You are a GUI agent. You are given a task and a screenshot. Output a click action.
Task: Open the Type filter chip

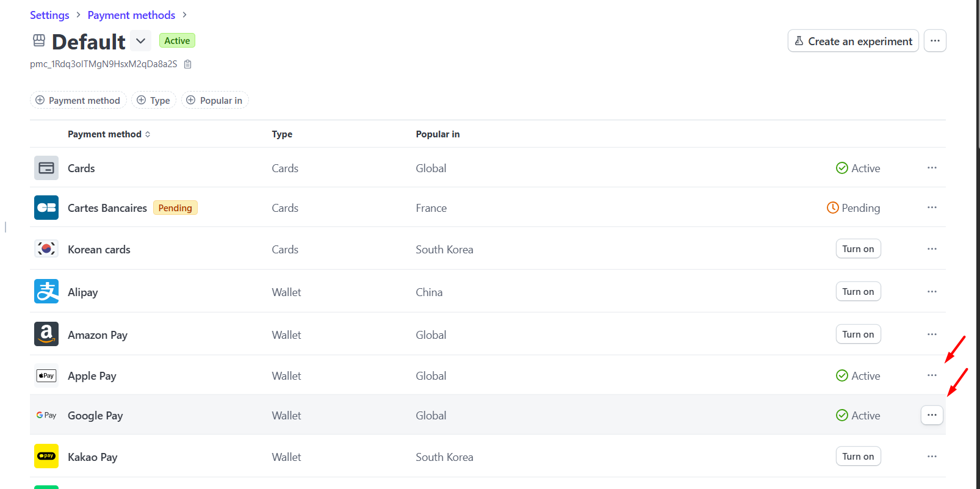pyautogui.click(x=154, y=100)
